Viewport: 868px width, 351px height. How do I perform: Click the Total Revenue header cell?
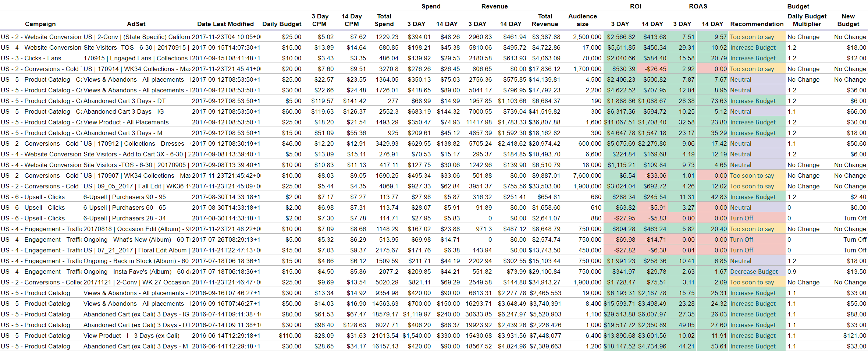pos(545,20)
